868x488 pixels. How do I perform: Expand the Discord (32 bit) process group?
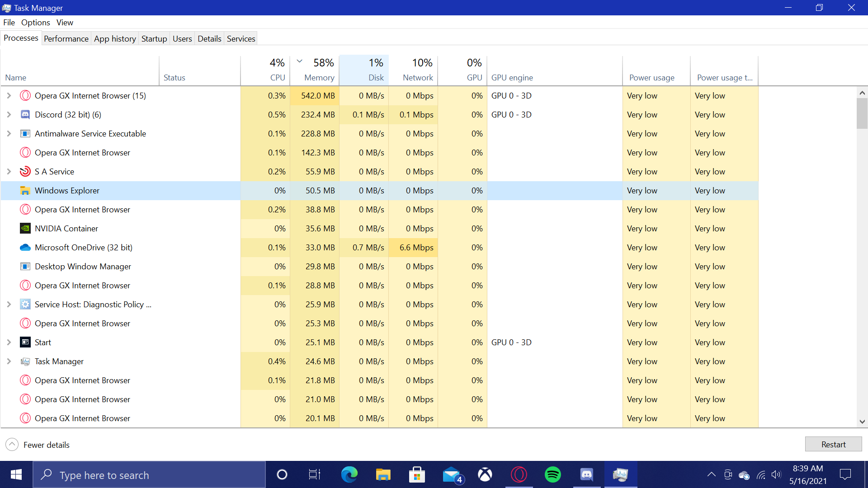9,115
